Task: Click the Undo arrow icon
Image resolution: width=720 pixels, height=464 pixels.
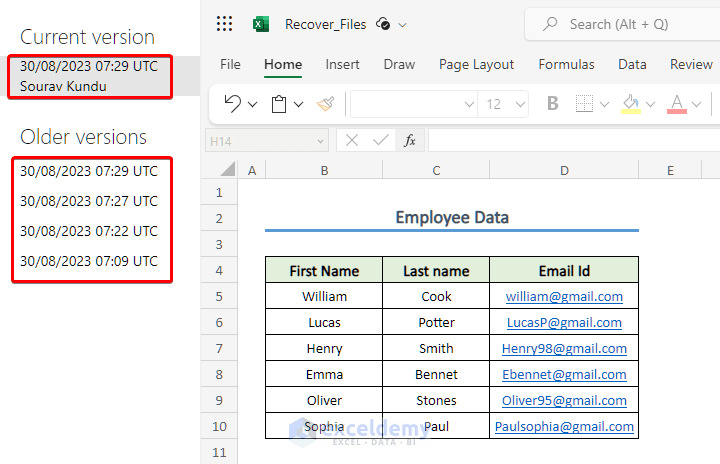Action: tap(233, 103)
